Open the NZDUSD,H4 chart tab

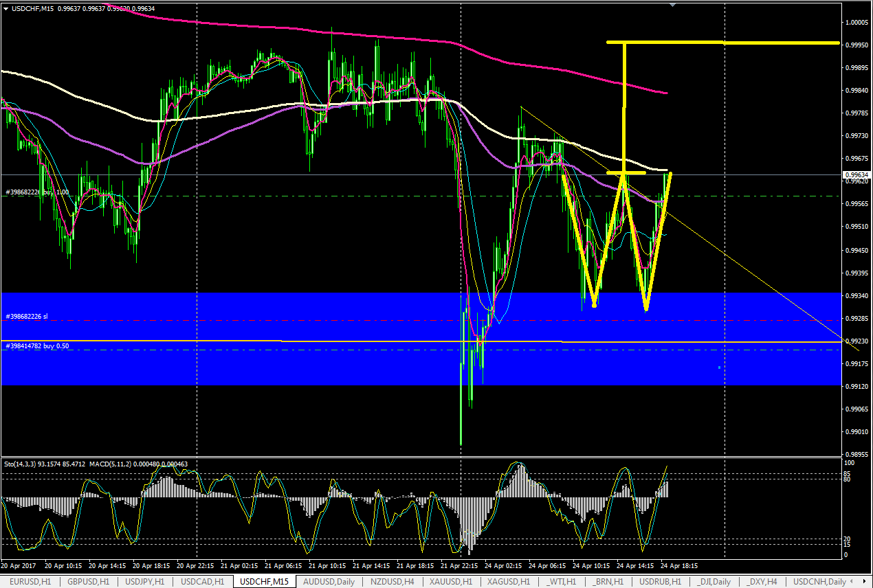392,582
